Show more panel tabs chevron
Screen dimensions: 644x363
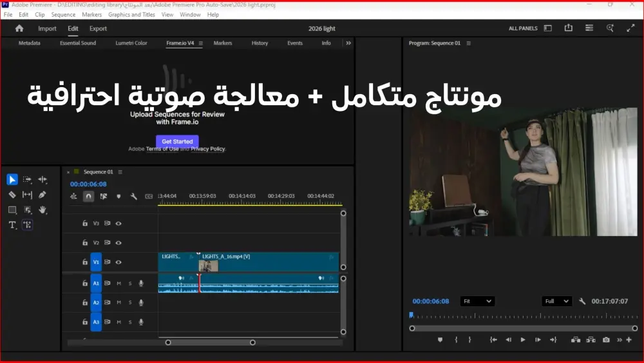click(348, 43)
